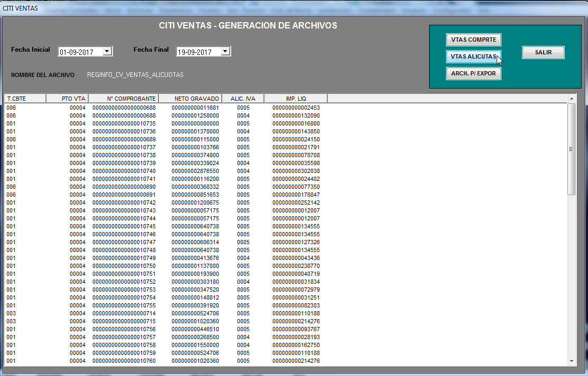Viewport: 588px width, 376px height.
Task: Click imp. liq value ending in 002453
Action: pos(296,108)
